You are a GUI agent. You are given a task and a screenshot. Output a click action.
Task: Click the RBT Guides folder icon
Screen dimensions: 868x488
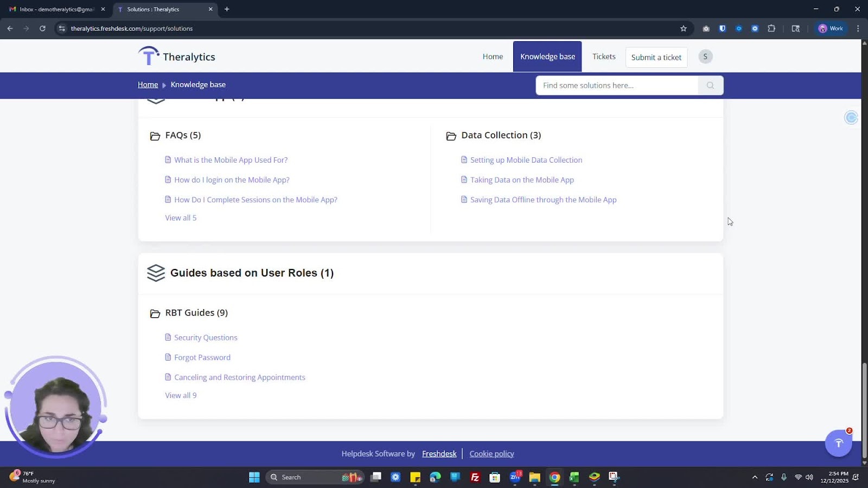tap(155, 313)
